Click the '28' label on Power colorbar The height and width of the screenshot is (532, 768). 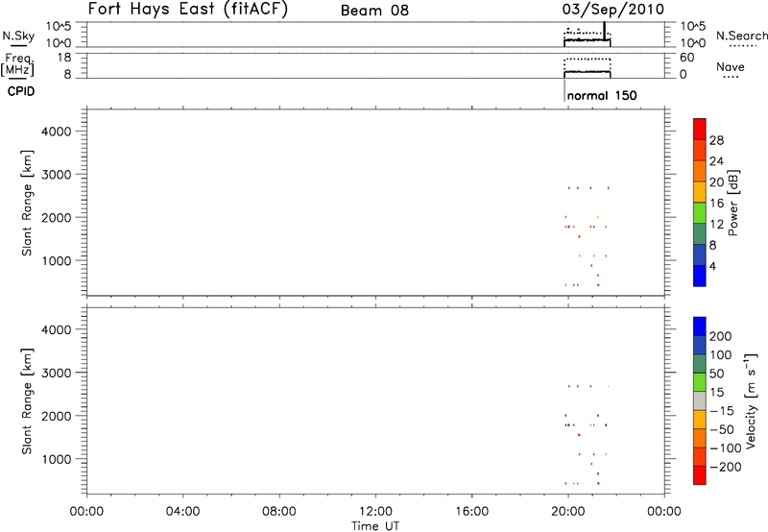[716, 140]
